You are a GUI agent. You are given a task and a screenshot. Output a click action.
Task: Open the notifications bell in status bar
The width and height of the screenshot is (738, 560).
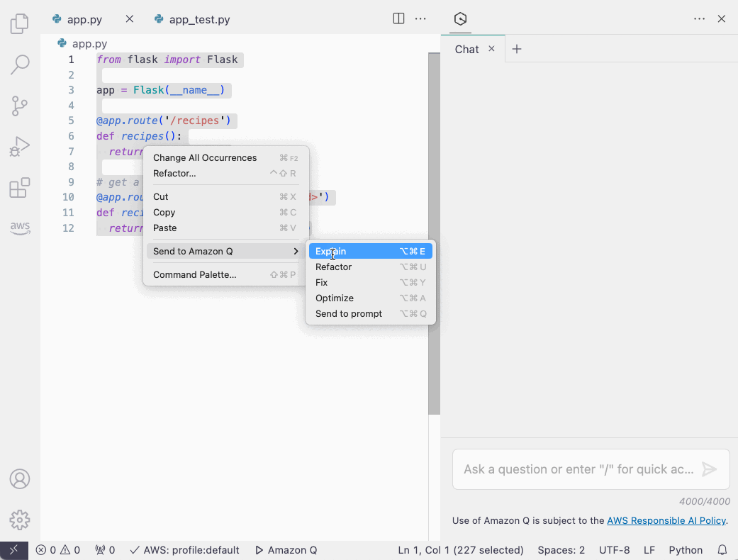tap(722, 549)
